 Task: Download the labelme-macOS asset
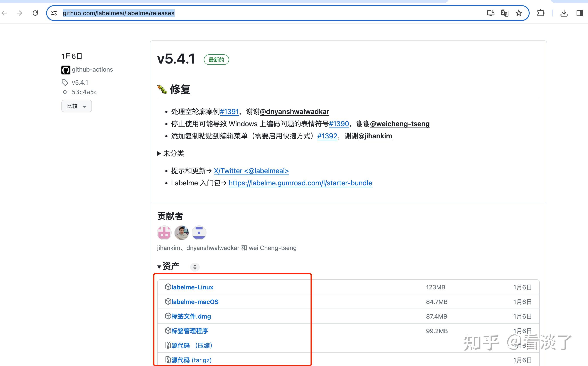195,302
